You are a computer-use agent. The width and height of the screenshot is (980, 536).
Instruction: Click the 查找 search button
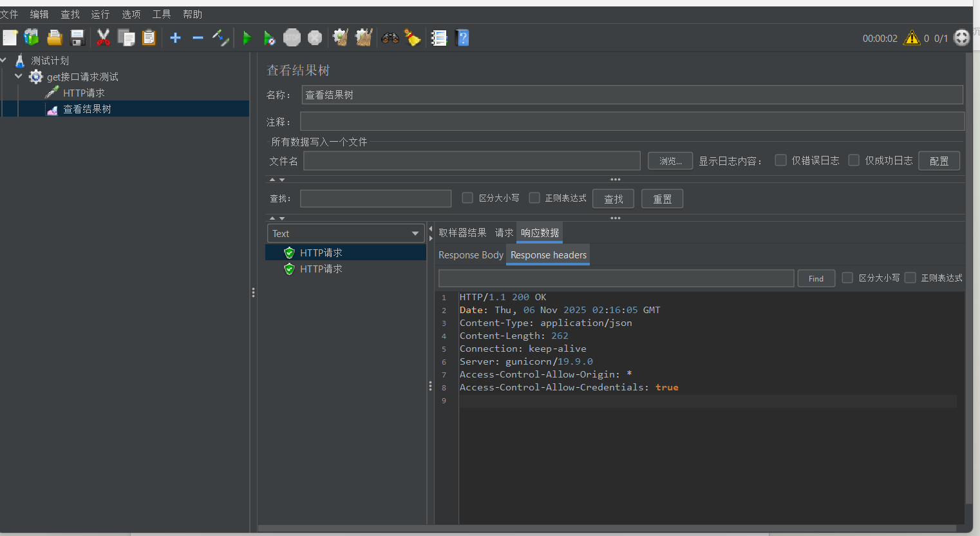[x=614, y=199]
